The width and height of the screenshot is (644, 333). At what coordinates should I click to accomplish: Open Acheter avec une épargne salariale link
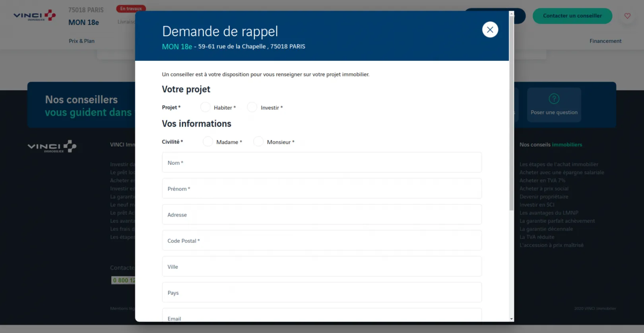(x=562, y=172)
